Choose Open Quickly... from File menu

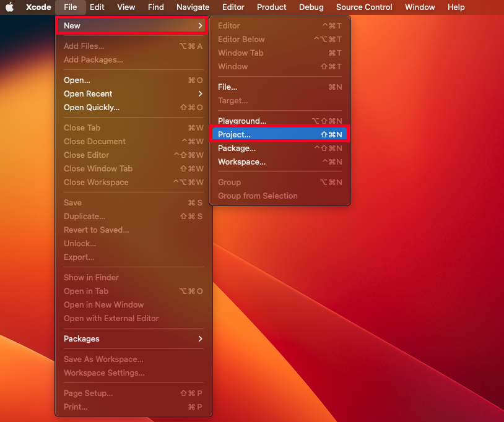pyautogui.click(x=133, y=107)
